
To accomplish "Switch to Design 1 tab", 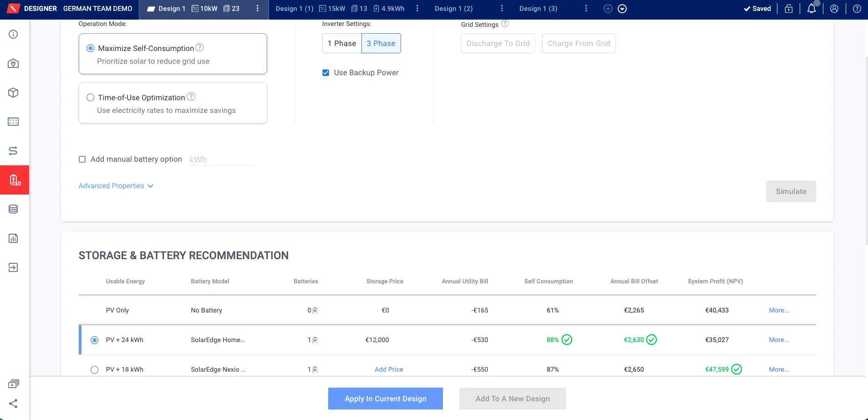I will [x=172, y=9].
